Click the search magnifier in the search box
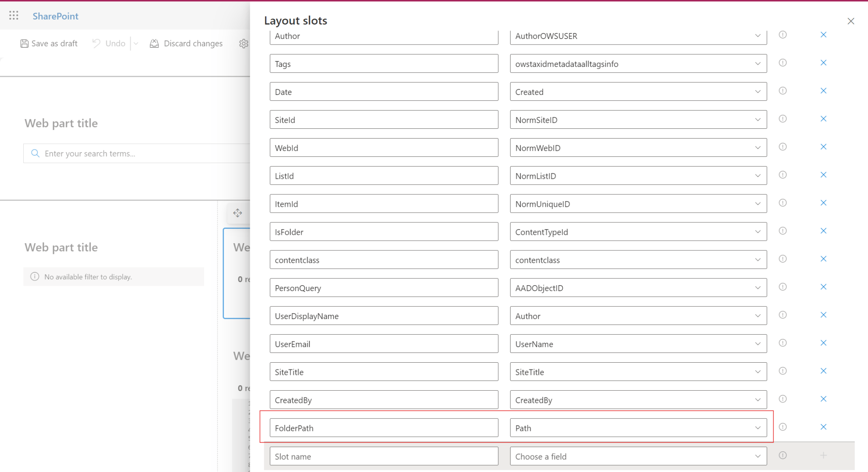 tap(35, 153)
